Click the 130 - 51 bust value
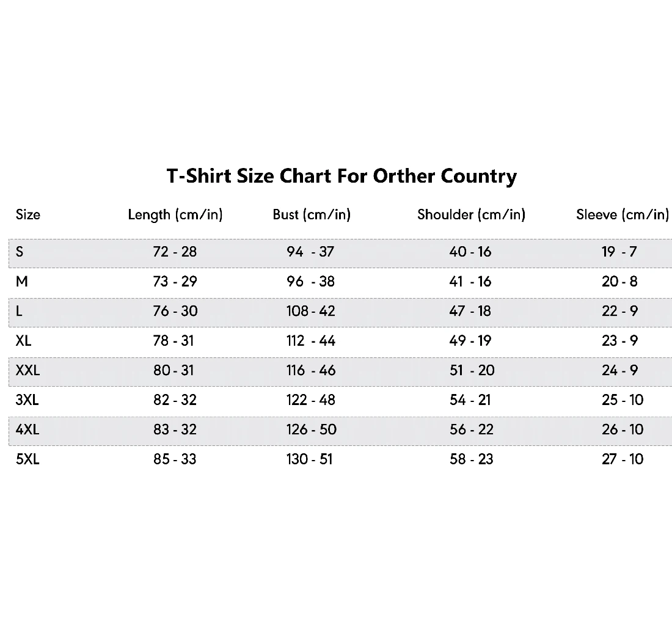The height and width of the screenshot is (628, 672). [310, 459]
